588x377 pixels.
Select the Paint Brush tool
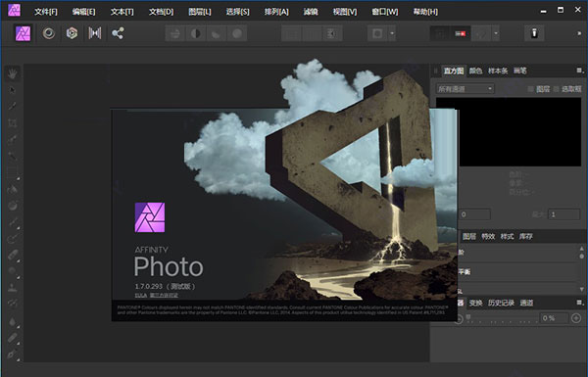[13, 222]
